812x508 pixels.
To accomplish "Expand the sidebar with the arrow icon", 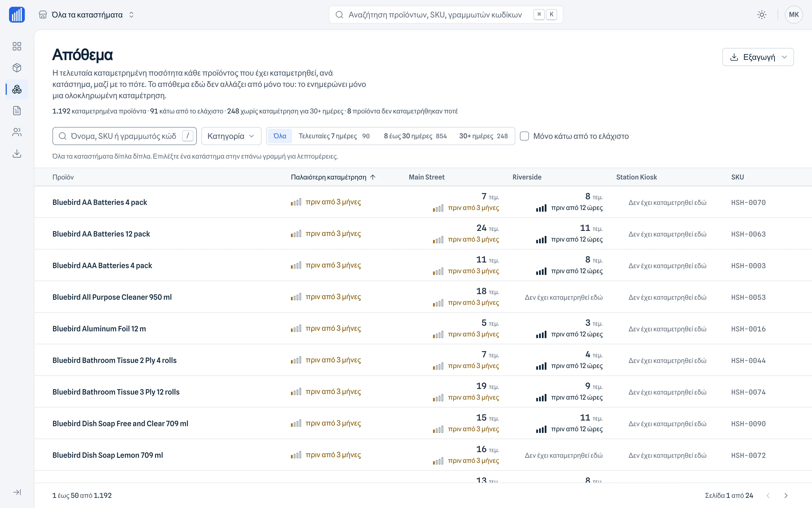I will tap(17, 492).
